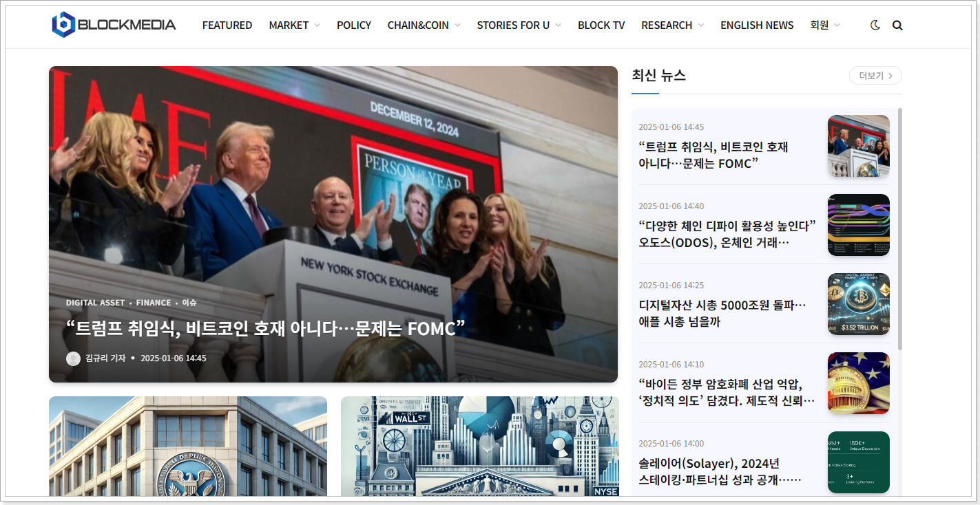Image resolution: width=980 pixels, height=505 pixels.
Task: Expand the CHAIN&COIN dropdown chevron
Action: pyautogui.click(x=457, y=25)
